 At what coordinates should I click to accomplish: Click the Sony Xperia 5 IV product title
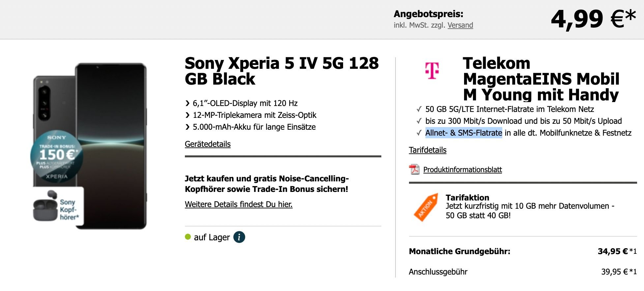(x=282, y=71)
